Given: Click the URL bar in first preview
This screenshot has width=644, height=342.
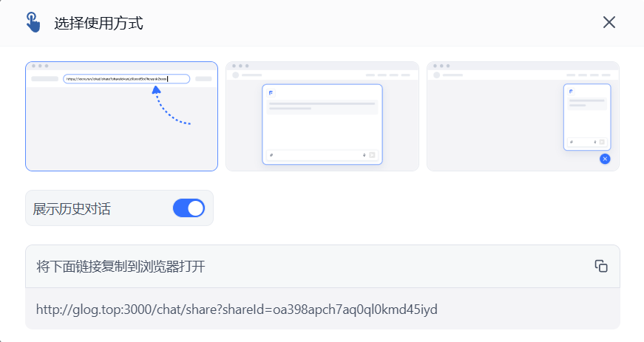Looking at the screenshot, I should click(126, 79).
